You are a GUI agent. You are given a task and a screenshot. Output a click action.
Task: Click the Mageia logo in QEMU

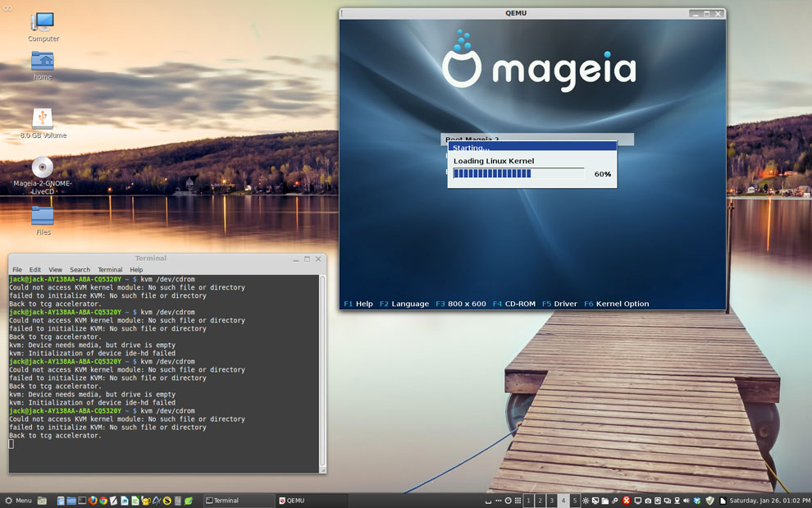539,62
